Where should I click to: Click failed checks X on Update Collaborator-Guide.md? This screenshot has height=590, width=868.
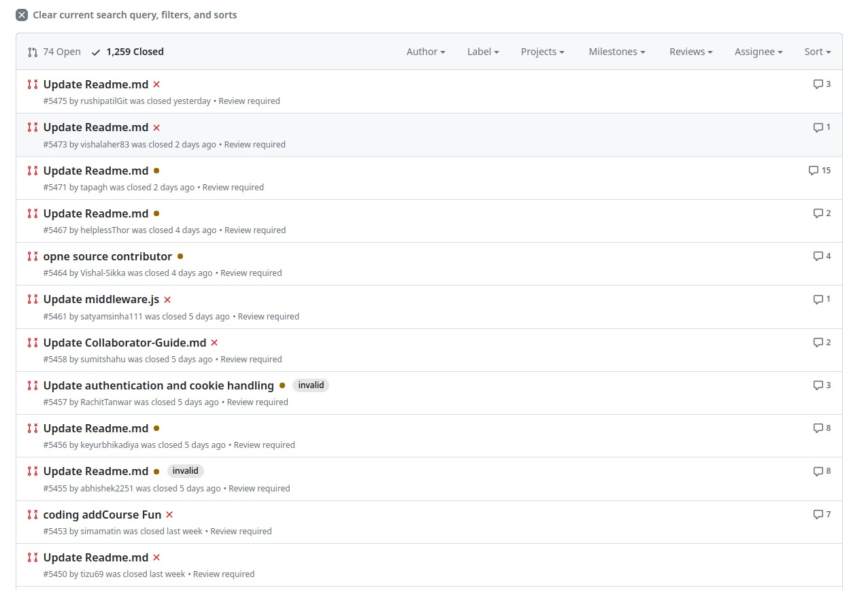tap(214, 343)
